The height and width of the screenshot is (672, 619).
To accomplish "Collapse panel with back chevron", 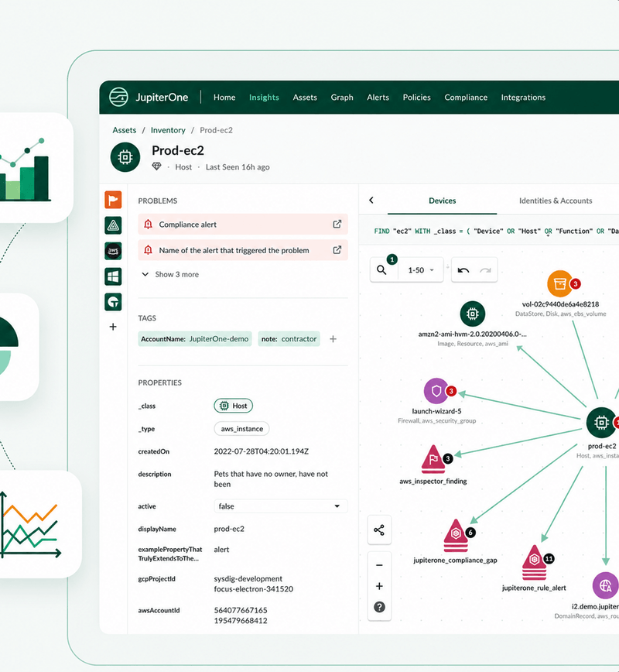I will click(371, 201).
